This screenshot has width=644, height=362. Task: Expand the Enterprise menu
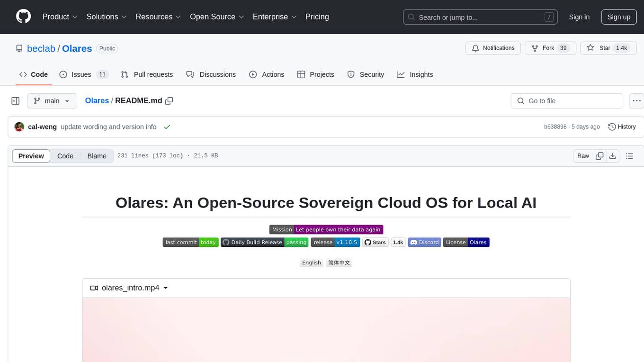pos(275,17)
